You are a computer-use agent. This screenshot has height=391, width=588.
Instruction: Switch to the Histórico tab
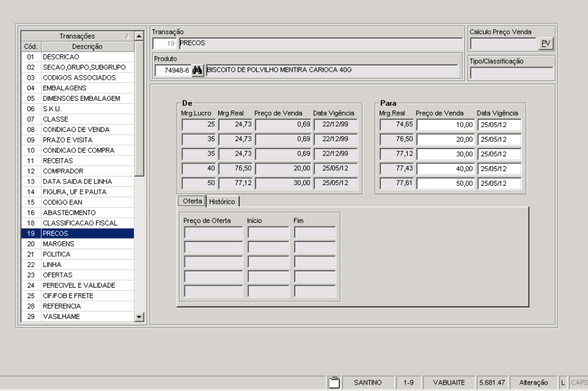(x=222, y=201)
